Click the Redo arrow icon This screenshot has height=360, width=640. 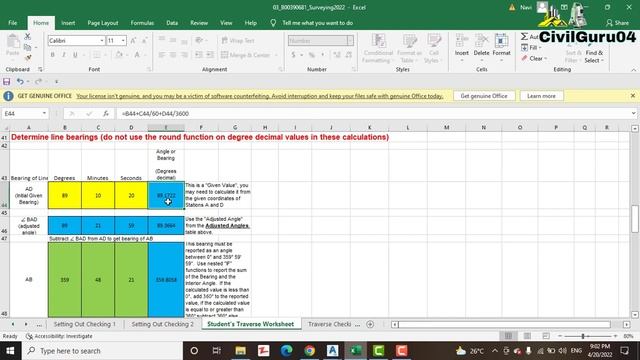pos(38,82)
